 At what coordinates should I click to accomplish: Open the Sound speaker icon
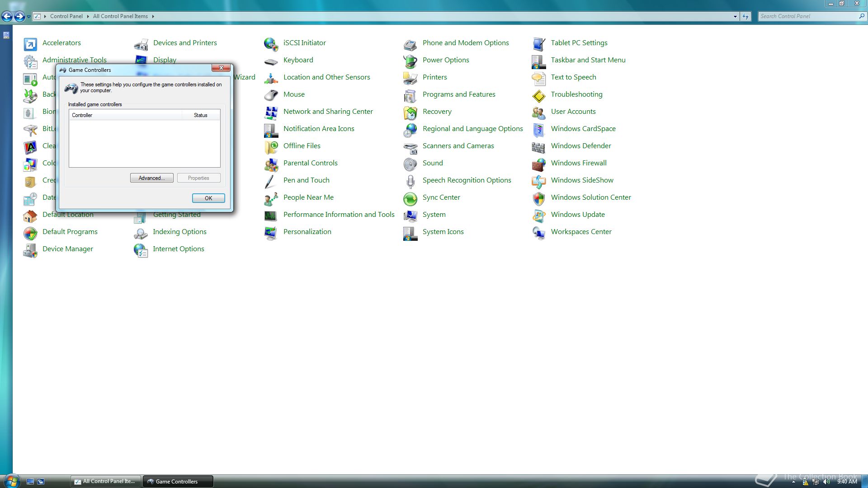[x=410, y=164]
